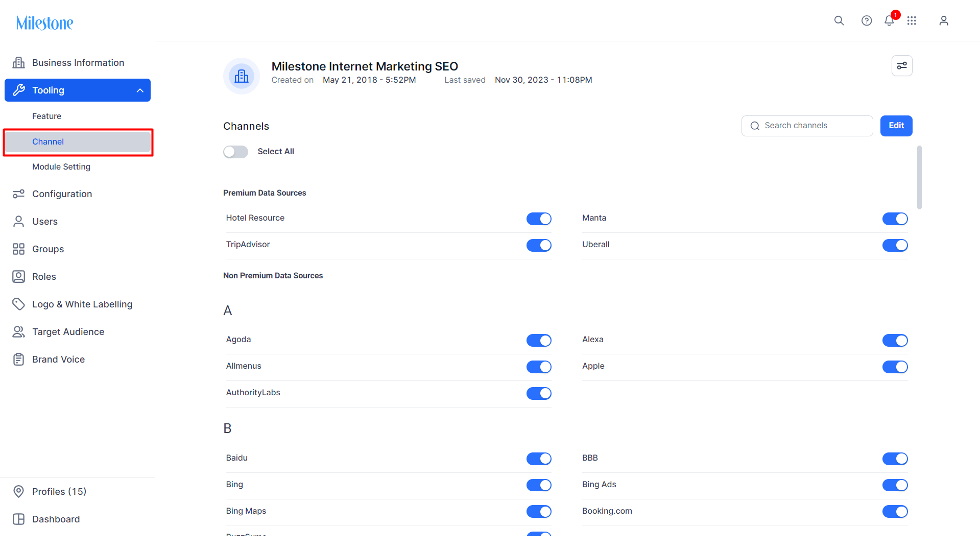Click the Groups grid icon

(x=18, y=249)
